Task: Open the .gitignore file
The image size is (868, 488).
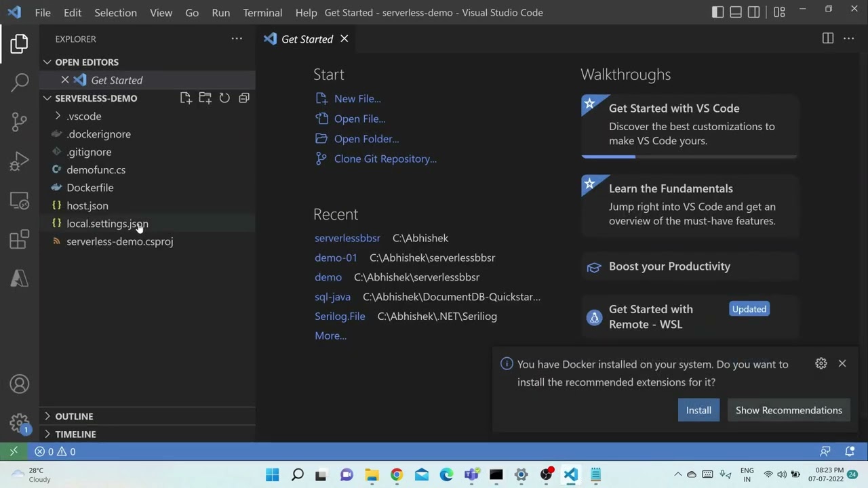Action: coord(147,152)
